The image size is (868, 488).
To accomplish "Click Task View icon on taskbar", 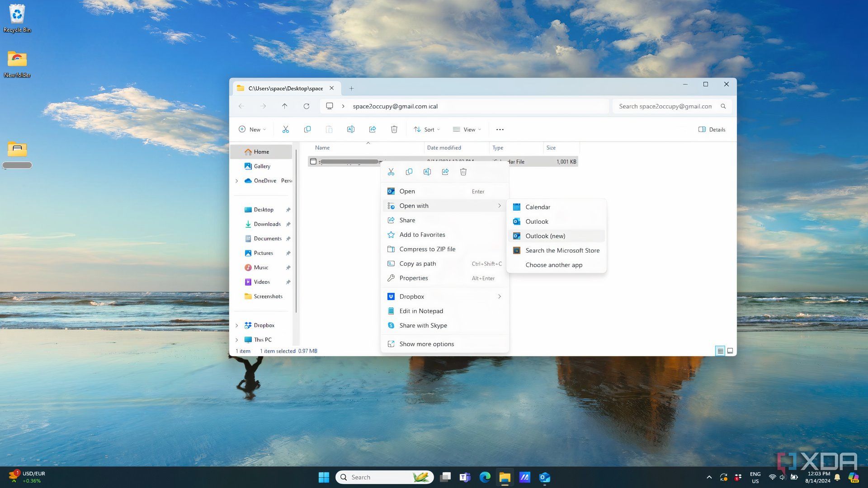I will [x=445, y=477].
